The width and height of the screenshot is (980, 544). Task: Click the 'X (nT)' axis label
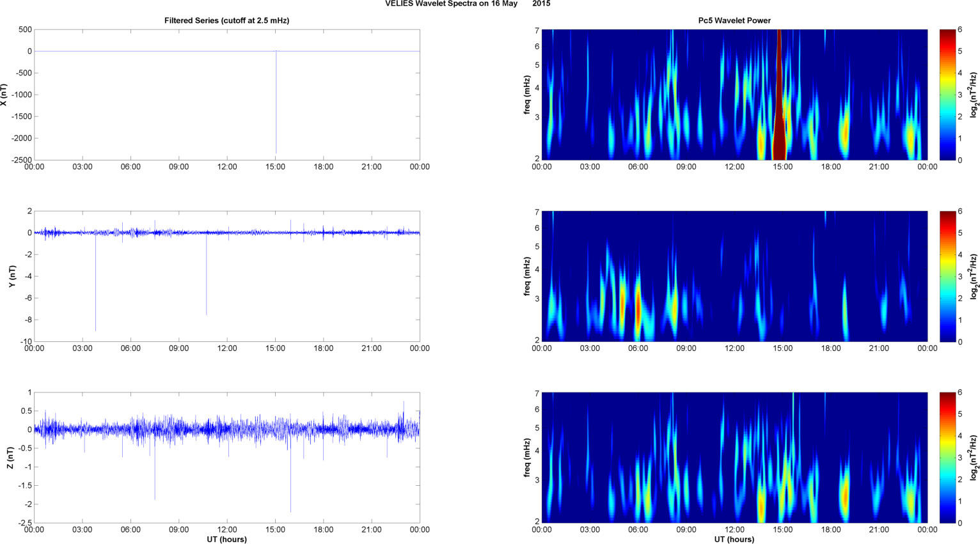click(4, 95)
